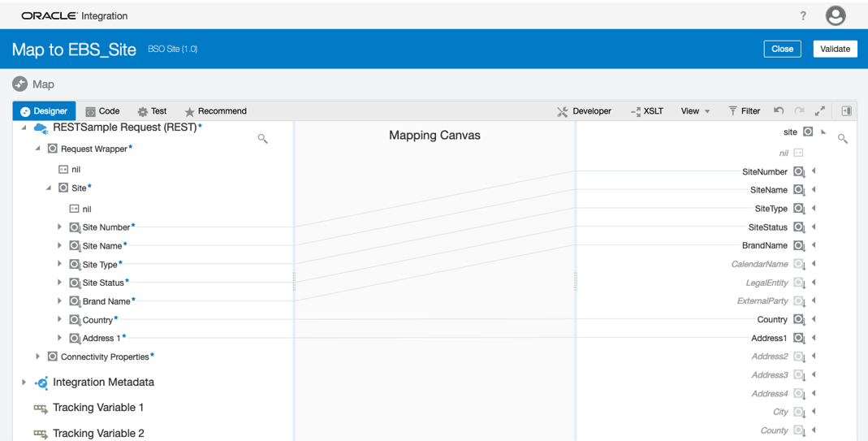Click the Country target element icon

click(799, 320)
